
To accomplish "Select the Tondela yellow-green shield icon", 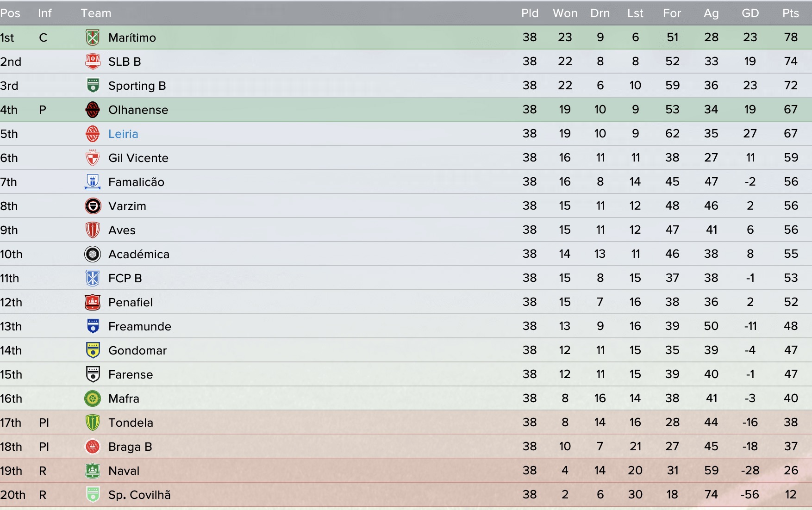I will pos(93,423).
